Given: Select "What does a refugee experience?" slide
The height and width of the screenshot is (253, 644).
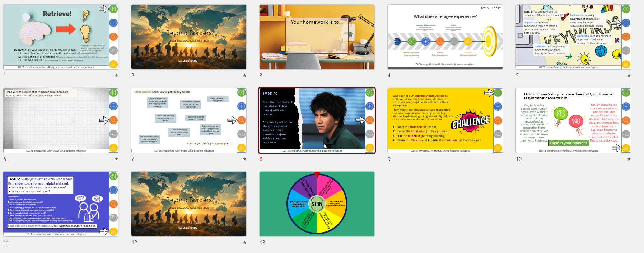Looking at the screenshot, I should [x=445, y=37].
